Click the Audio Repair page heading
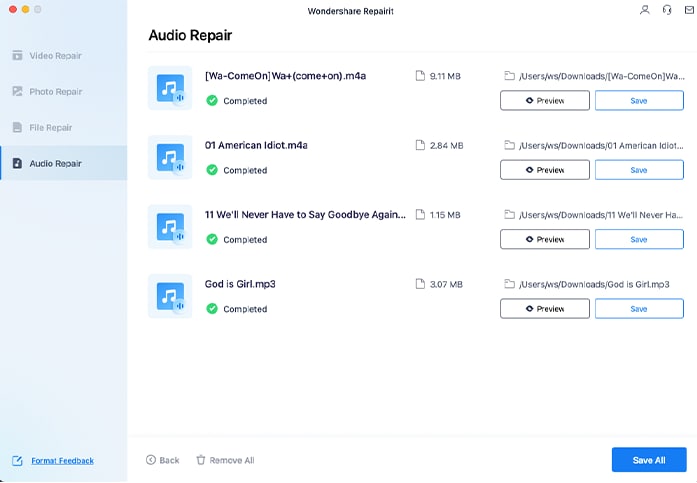 (190, 35)
